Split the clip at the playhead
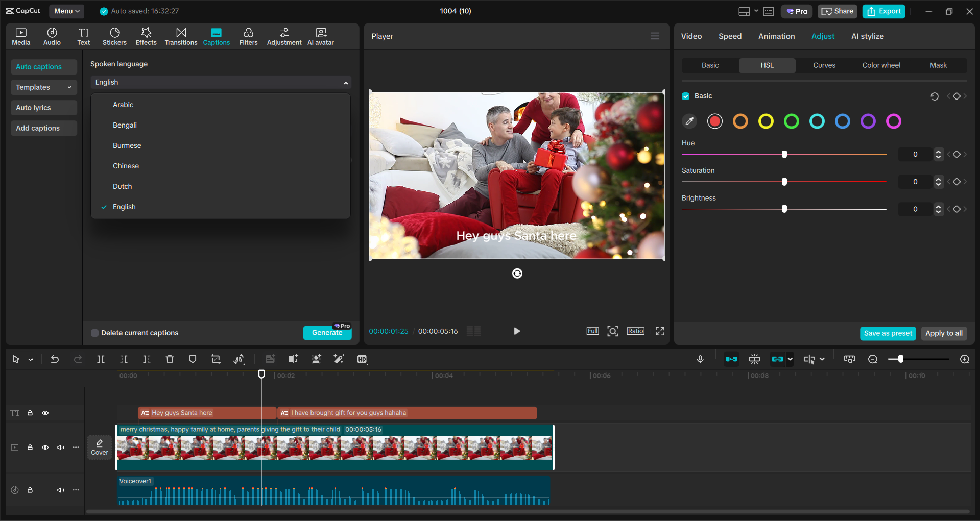 click(x=101, y=359)
